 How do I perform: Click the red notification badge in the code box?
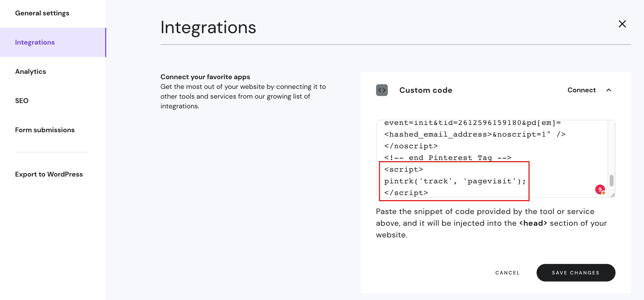[x=600, y=189]
